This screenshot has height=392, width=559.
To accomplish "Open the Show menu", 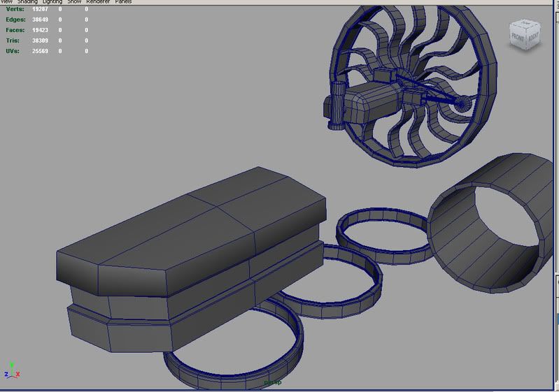I will point(74,2).
